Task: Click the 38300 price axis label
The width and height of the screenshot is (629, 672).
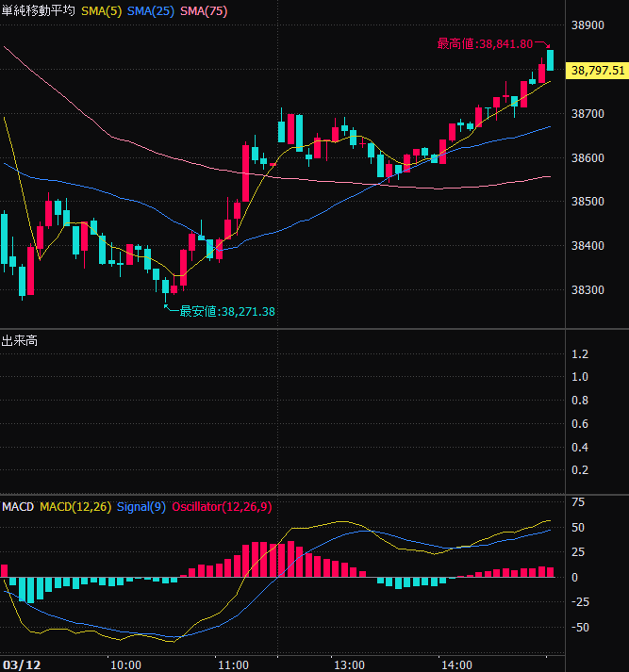Action: tap(588, 290)
